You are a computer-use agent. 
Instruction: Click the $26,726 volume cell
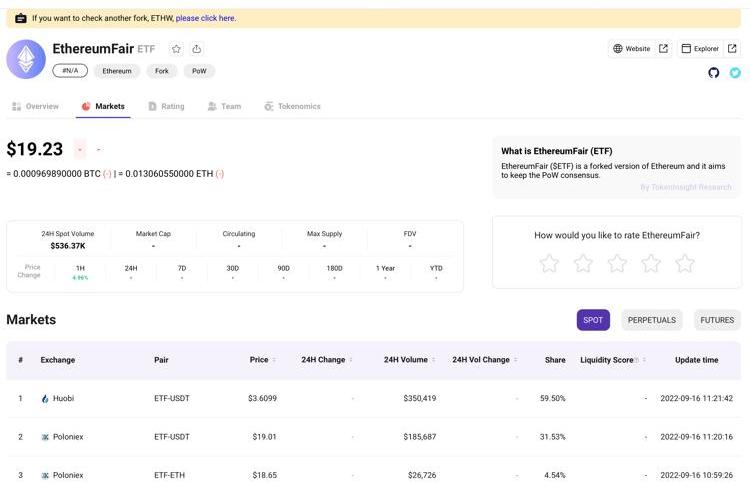(422, 475)
